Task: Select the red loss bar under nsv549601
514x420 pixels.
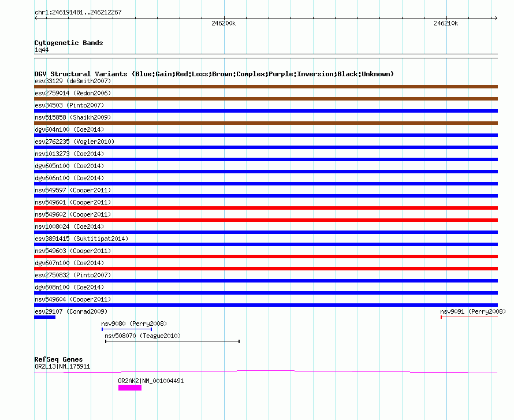Action: point(266,208)
